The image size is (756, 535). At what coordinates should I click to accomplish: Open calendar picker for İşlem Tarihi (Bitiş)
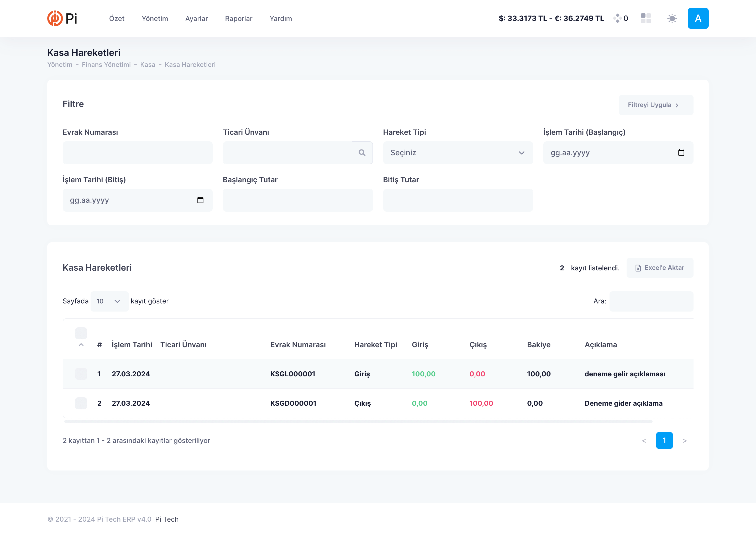coord(200,200)
